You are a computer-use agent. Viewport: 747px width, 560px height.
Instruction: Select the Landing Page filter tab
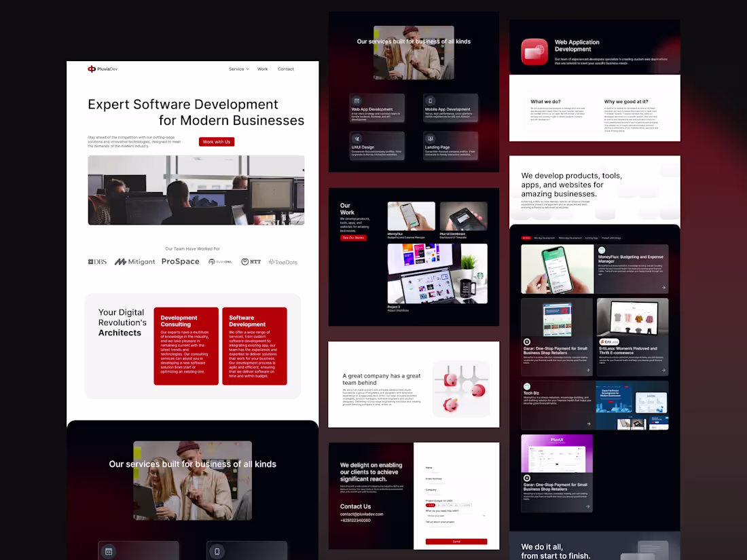pyautogui.click(x=591, y=238)
